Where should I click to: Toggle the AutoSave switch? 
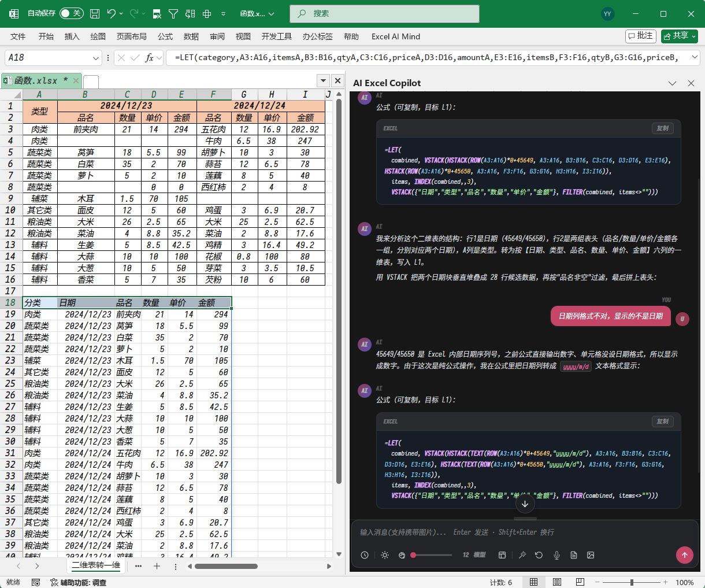click(71, 13)
